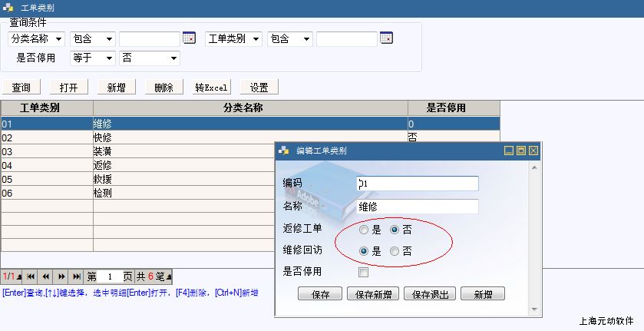Close the 编辑工单类别 dialog
Viewport: 644px width, 331px height.
(x=533, y=151)
